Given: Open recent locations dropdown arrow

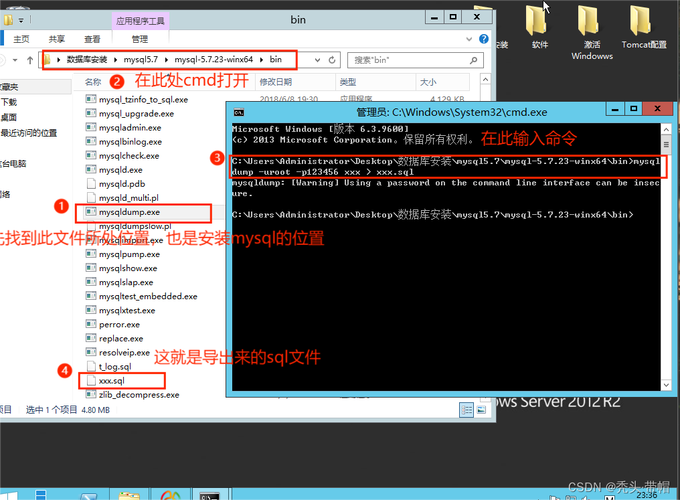Looking at the screenshot, I should pos(15,60).
